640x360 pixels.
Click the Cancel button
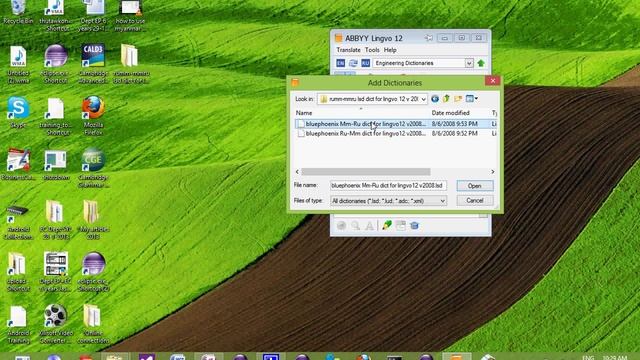click(475, 200)
